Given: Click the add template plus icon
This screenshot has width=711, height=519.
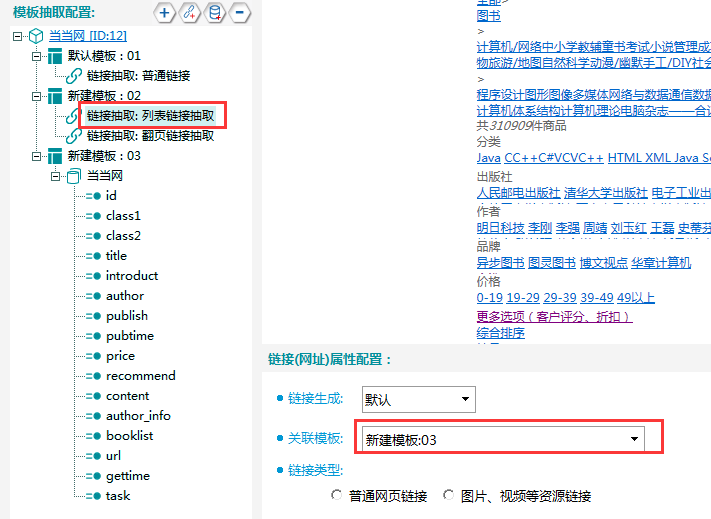Looking at the screenshot, I should click(x=165, y=13).
